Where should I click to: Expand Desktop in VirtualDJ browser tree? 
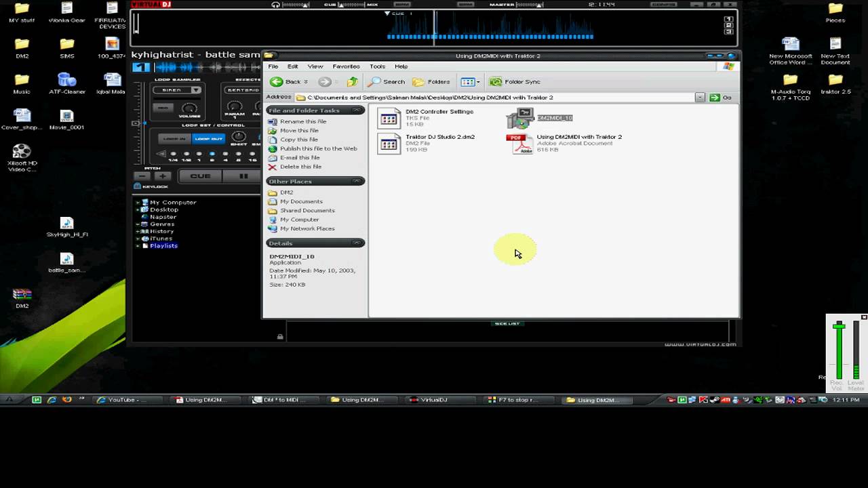(138, 209)
